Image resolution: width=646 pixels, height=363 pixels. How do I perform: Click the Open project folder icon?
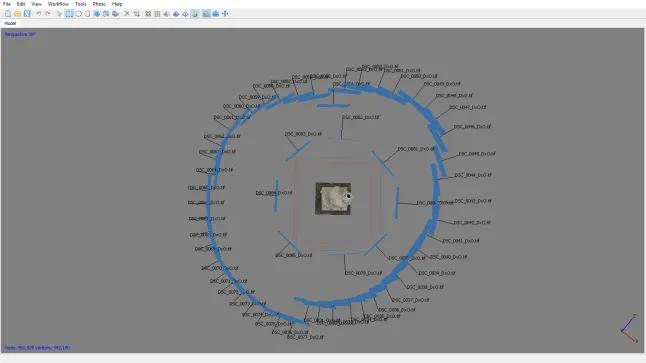pos(17,14)
